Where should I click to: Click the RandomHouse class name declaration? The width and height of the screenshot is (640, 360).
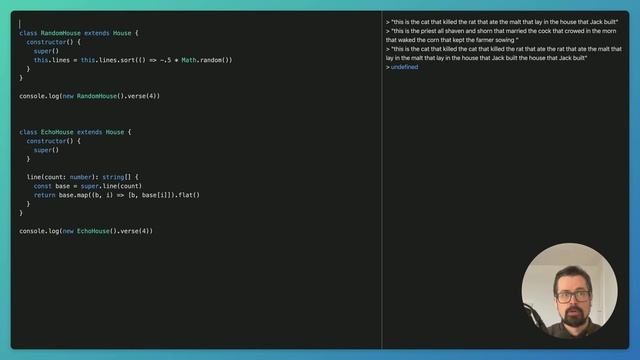[61, 33]
